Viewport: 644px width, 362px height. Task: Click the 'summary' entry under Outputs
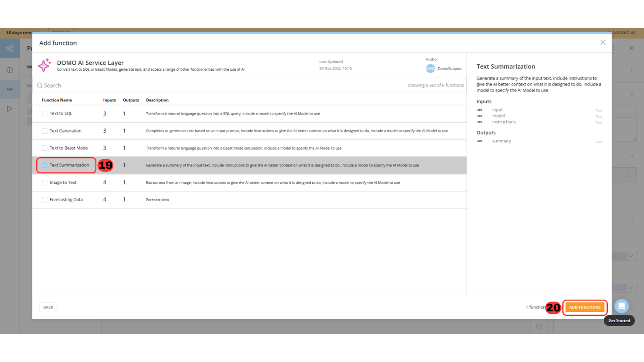502,141
